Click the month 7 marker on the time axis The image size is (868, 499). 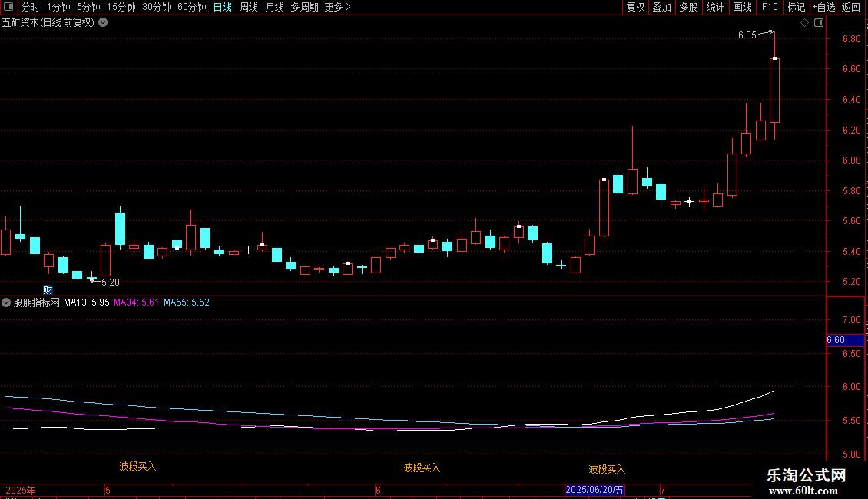coord(663,490)
